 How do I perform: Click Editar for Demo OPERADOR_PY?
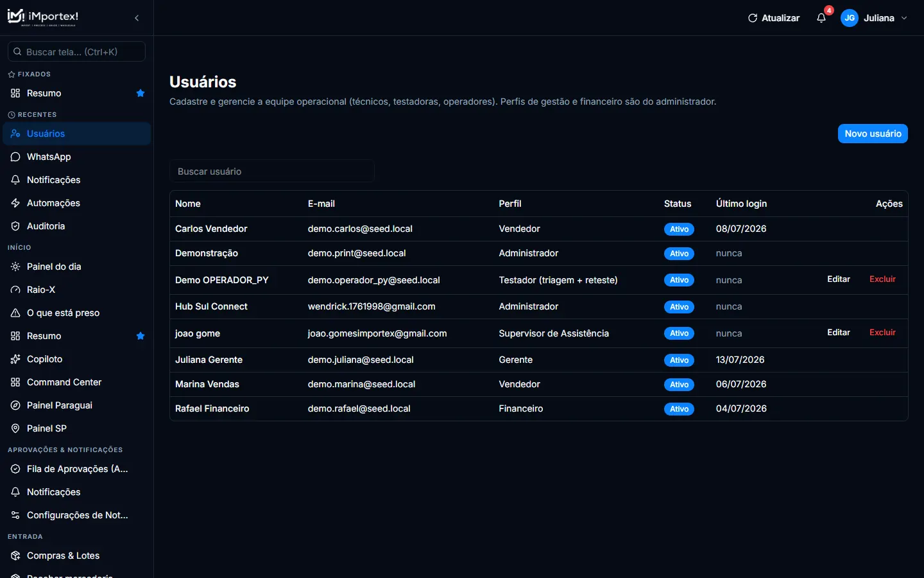point(839,279)
